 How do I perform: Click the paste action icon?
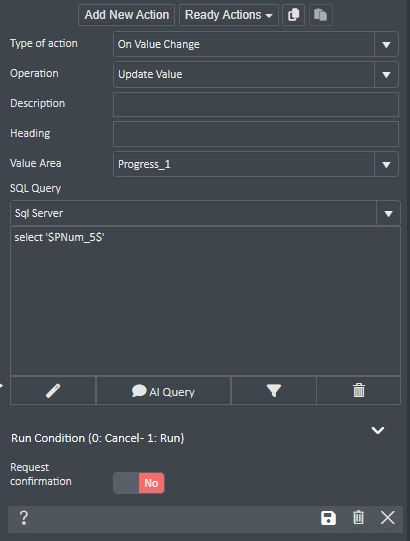[321, 15]
